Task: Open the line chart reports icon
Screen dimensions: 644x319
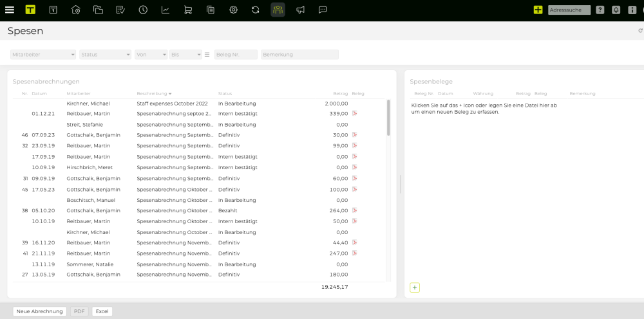Action: coord(166,10)
